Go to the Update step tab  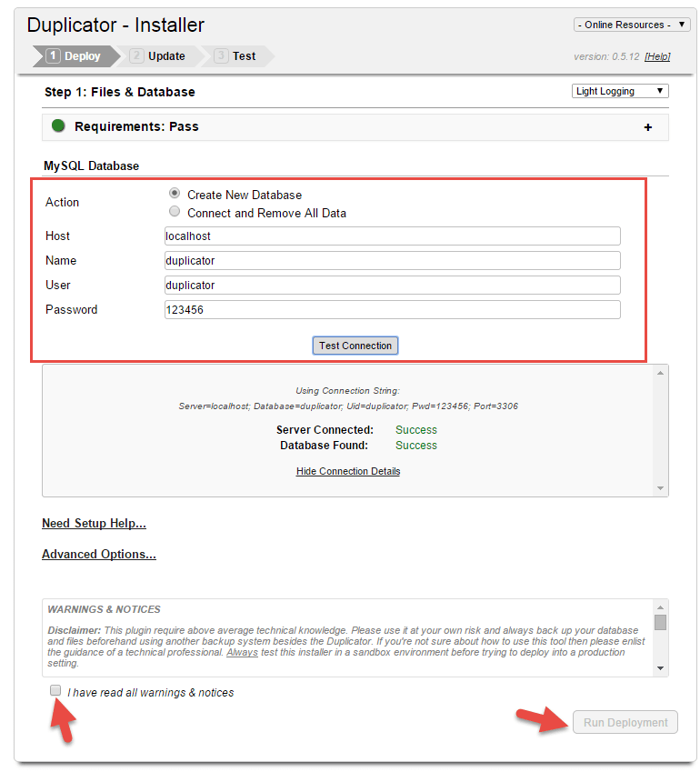[x=161, y=56]
